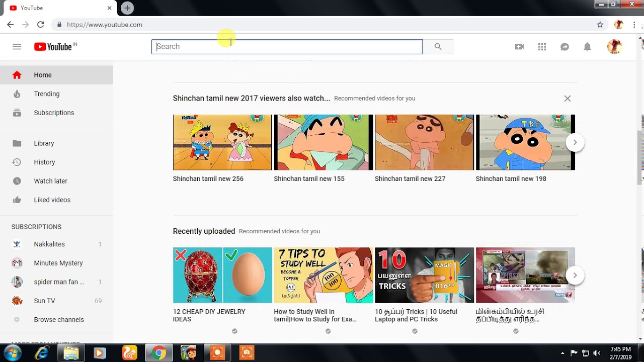
Task: Open the messages share bubble icon
Action: [x=565, y=47]
